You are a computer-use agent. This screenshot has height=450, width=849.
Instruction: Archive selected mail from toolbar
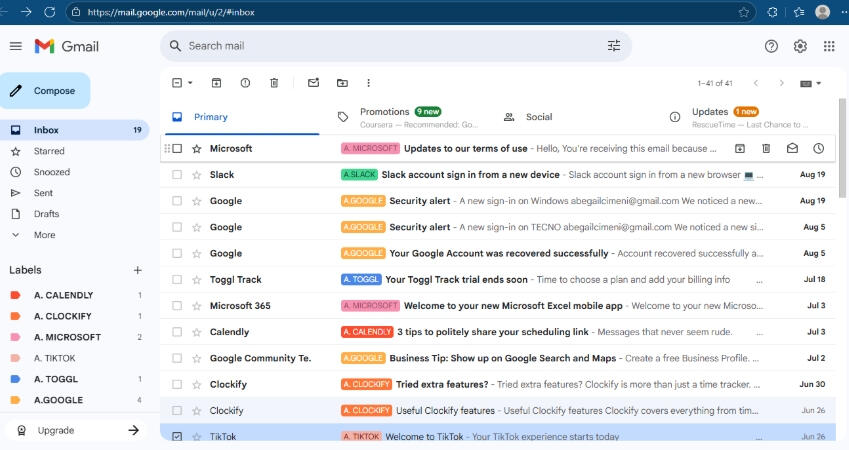point(216,83)
